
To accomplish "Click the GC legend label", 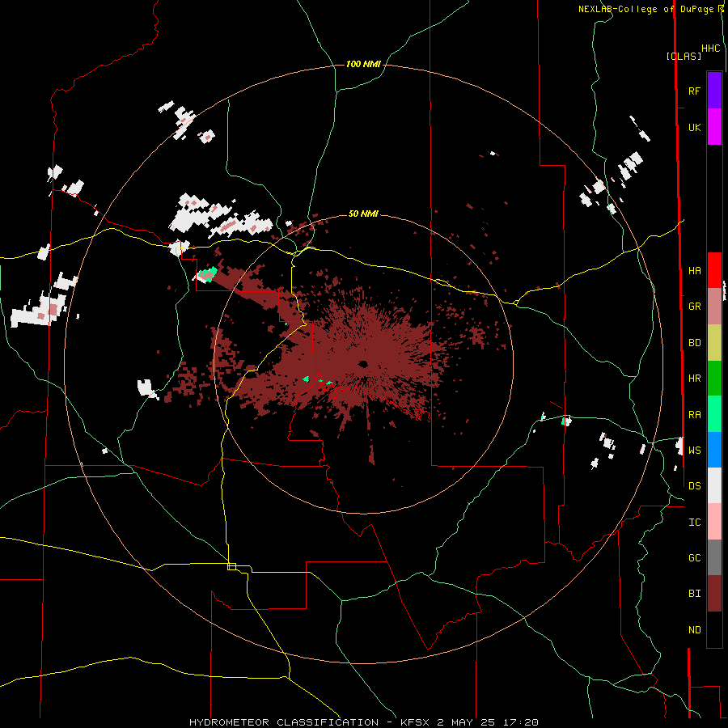I will click(694, 557).
